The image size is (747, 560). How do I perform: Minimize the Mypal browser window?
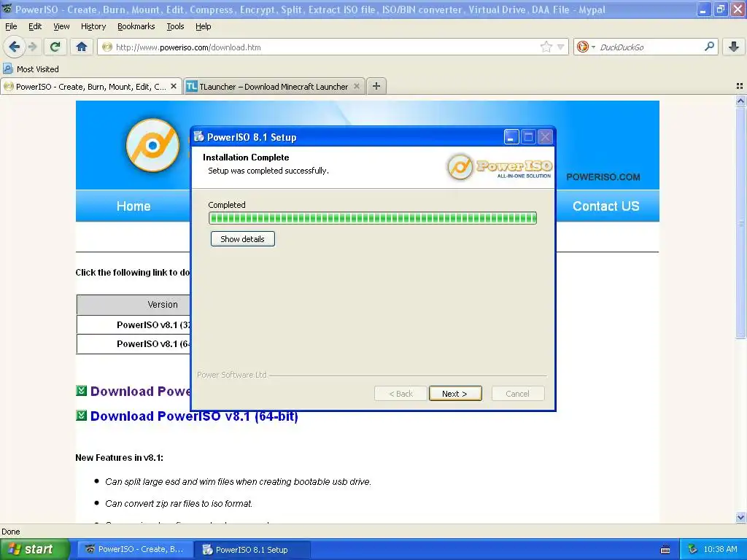click(703, 9)
